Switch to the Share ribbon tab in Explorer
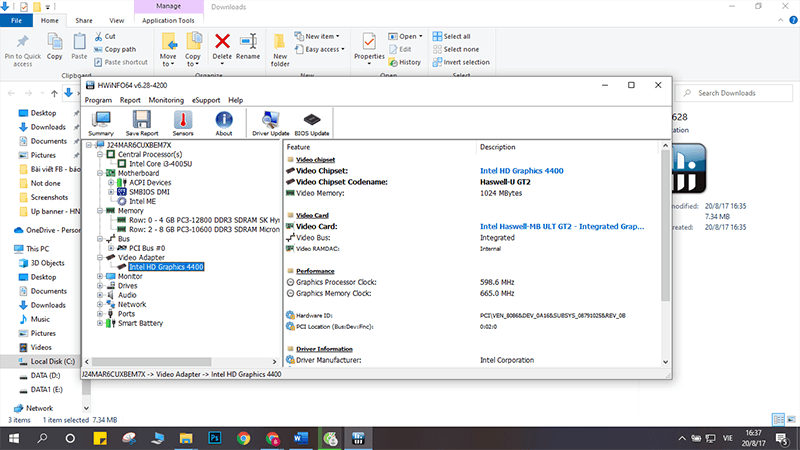This screenshot has width=800, height=450. 84,20
